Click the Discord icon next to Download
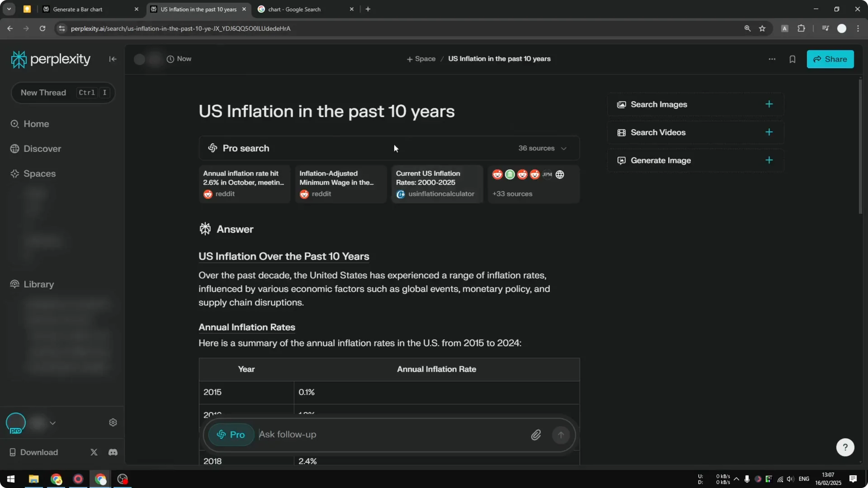Viewport: 868px width, 488px height. coord(113,452)
